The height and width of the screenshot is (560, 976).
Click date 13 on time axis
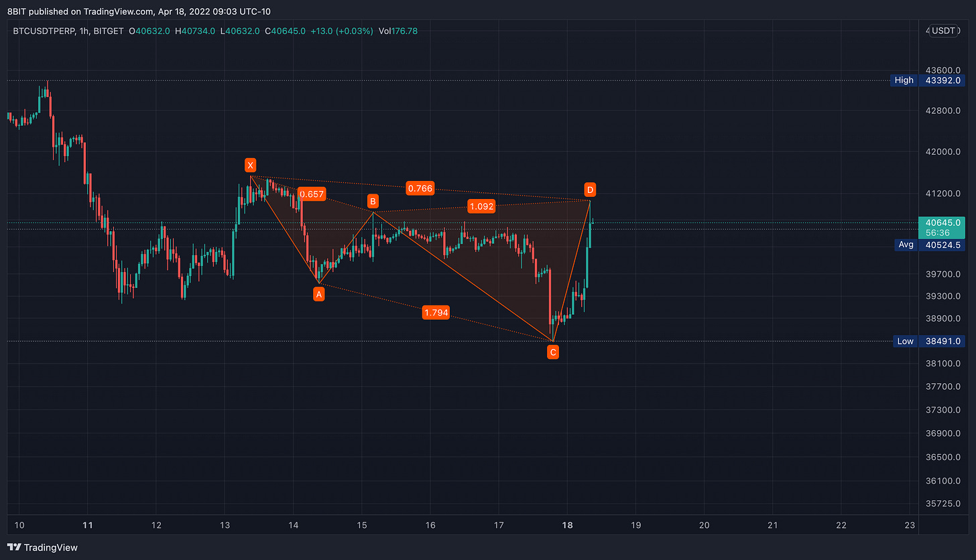pos(225,525)
